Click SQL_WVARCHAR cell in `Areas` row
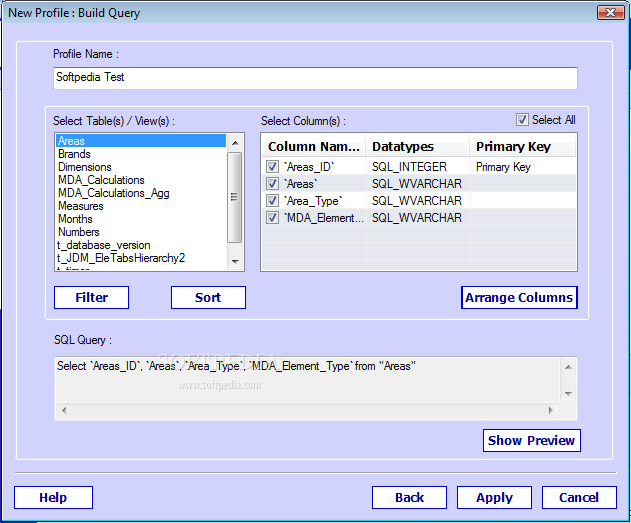The width and height of the screenshot is (631, 523). [x=418, y=183]
